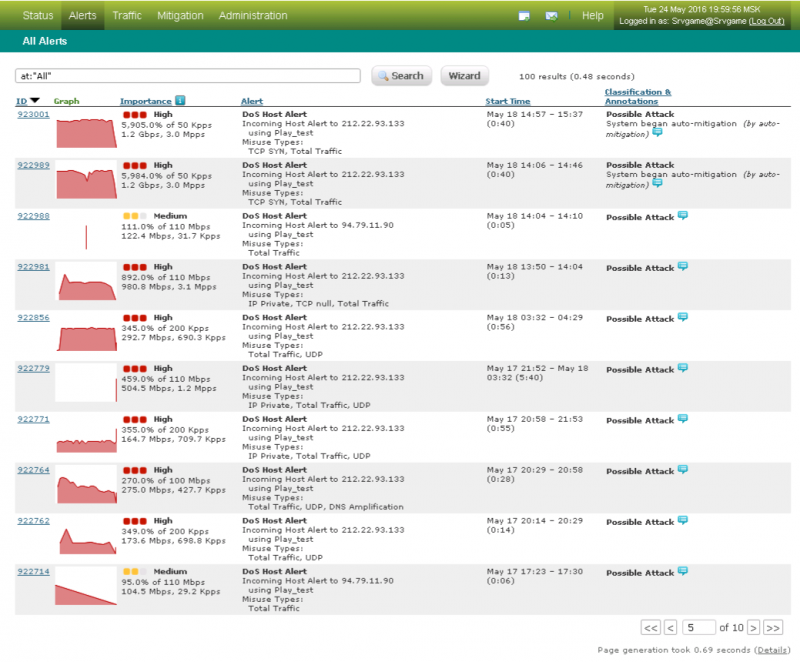Click the info icon beside Importance header
Viewport: 800px width, 662px height.
tap(180, 100)
